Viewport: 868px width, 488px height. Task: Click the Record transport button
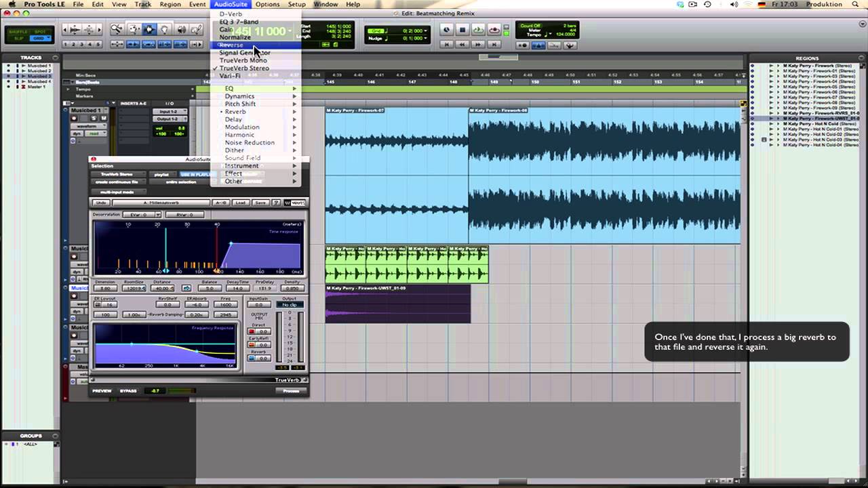click(x=494, y=30)
